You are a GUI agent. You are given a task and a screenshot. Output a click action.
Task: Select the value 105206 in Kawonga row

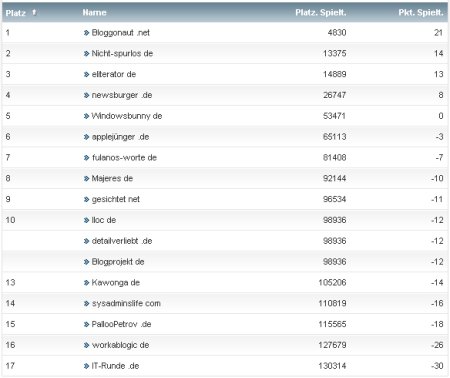click(332, 283)
